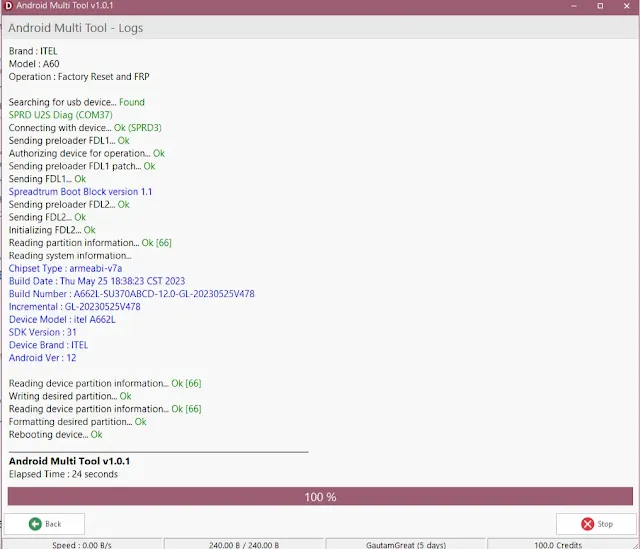Click the 'Writing desired partition... Ok' line

click(70, 396)
